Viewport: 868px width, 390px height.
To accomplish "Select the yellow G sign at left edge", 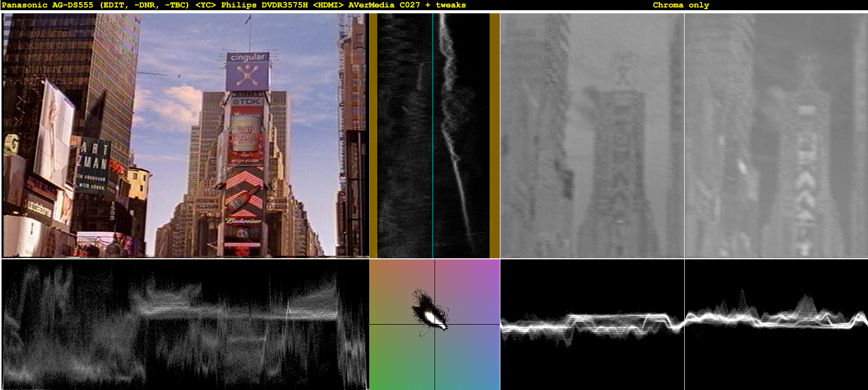I will 11,145.
